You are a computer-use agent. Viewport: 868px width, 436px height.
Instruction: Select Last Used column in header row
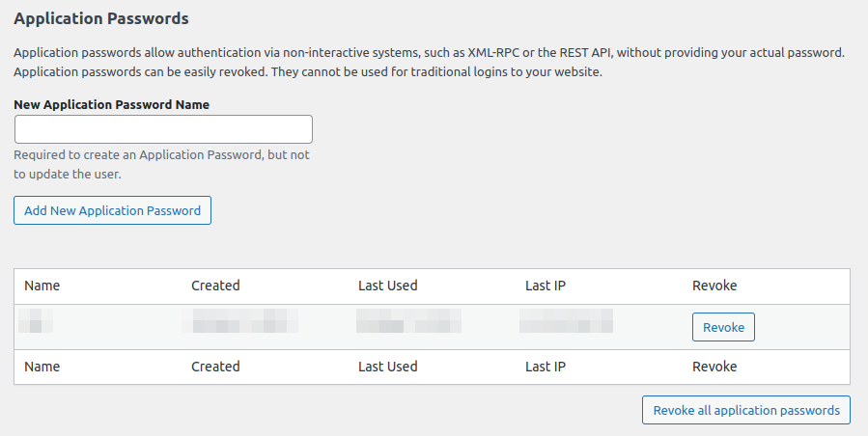[387, 286]
